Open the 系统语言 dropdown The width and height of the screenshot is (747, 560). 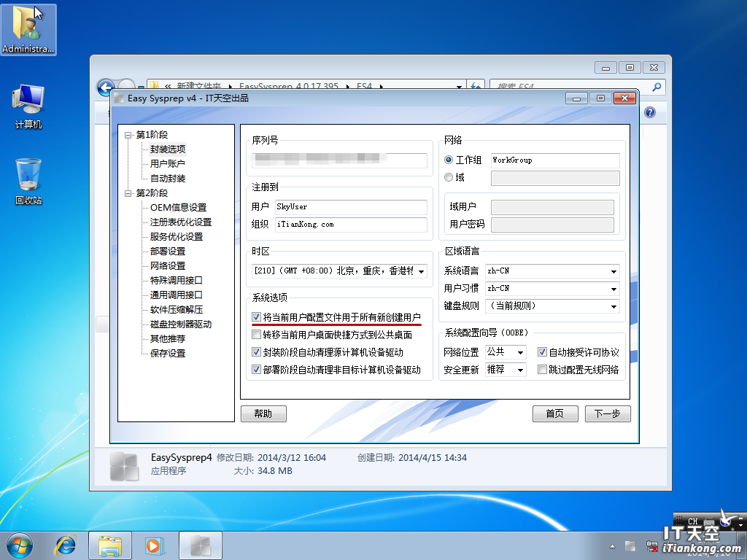pos(614,271)
